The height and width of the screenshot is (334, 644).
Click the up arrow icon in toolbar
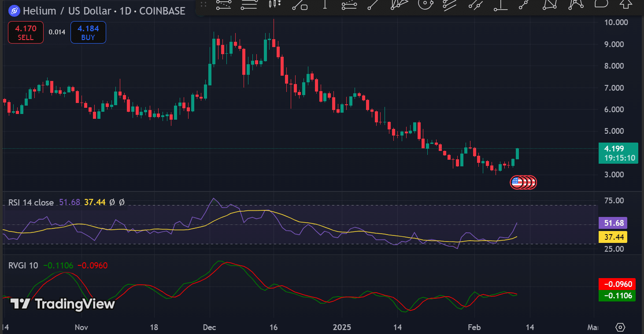pyautogui.click(x=626, y=4)
